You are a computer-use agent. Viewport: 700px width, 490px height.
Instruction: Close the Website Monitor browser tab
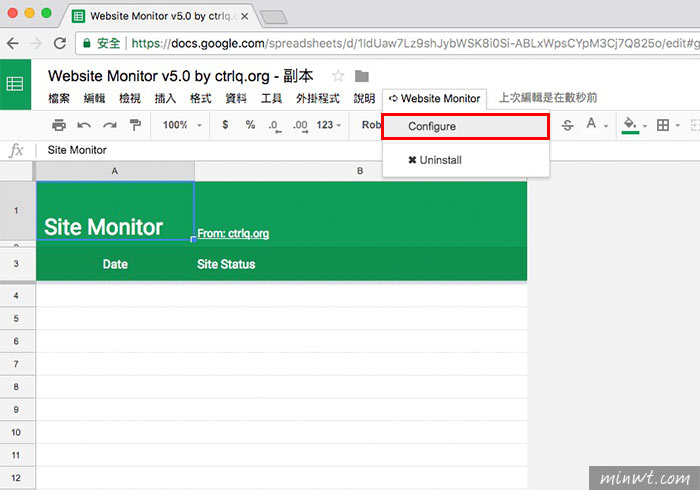[245, 17]
